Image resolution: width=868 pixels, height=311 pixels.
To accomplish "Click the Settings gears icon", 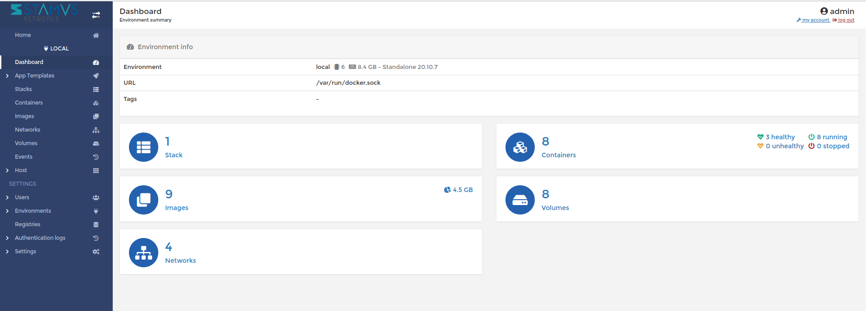I will [96, 252].
